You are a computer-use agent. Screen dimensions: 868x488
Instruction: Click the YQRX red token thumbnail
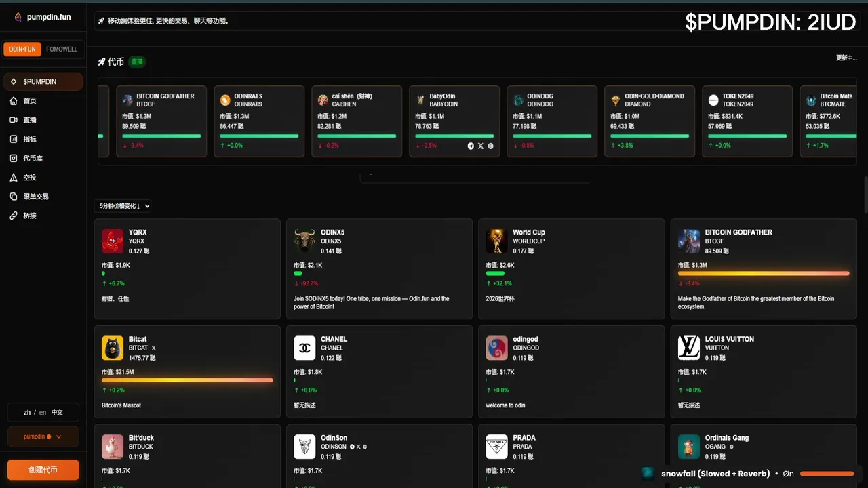tap(113, 241)
